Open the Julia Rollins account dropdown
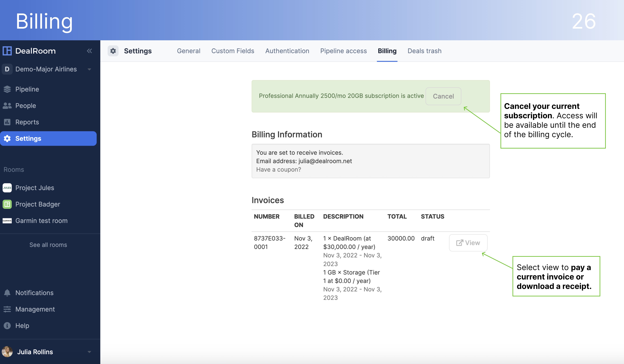 pos(89,352)
